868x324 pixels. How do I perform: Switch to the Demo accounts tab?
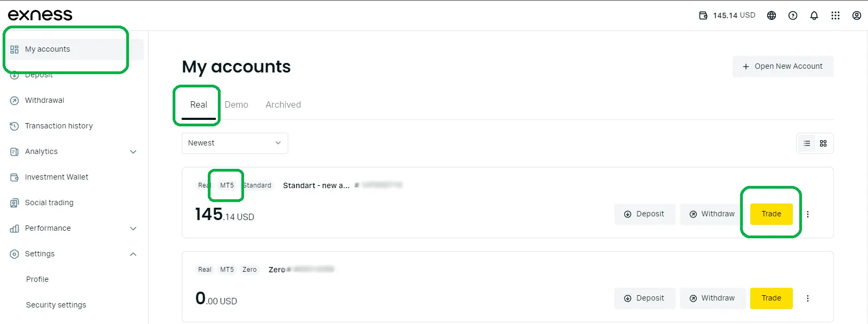point(236,105)
